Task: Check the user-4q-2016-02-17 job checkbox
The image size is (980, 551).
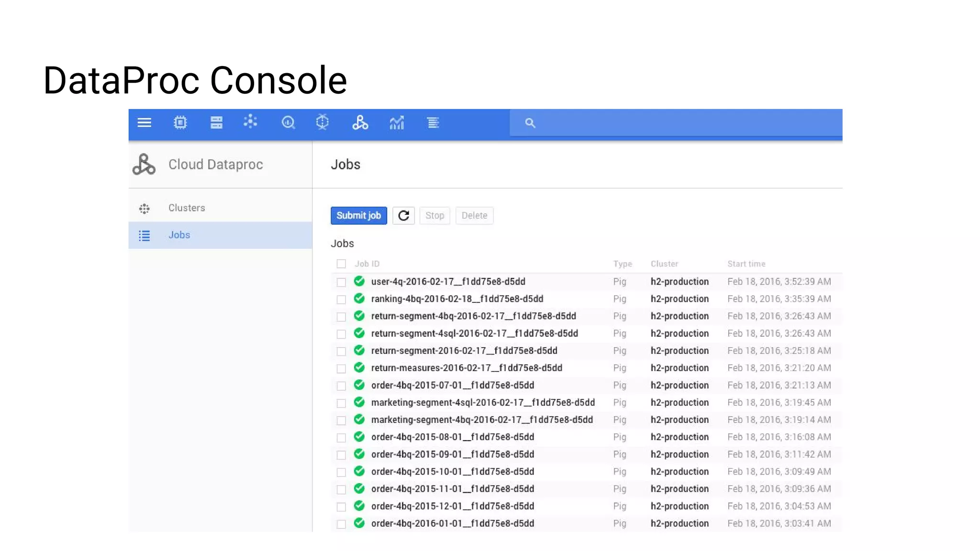Action: 341,282
